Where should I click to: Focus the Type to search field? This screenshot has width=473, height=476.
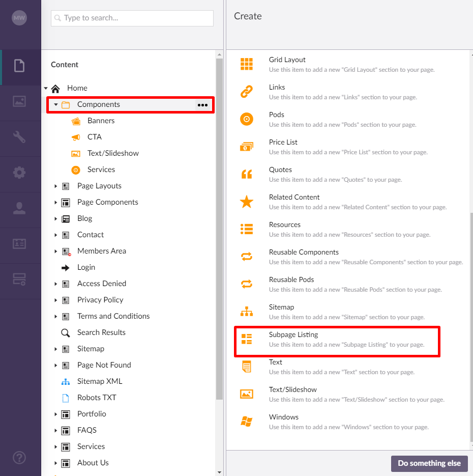coord(132,18)
